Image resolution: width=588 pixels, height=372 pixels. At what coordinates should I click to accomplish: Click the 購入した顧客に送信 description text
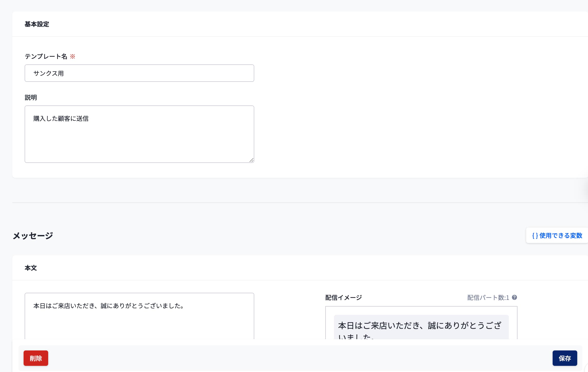click(x=61, y=119)
